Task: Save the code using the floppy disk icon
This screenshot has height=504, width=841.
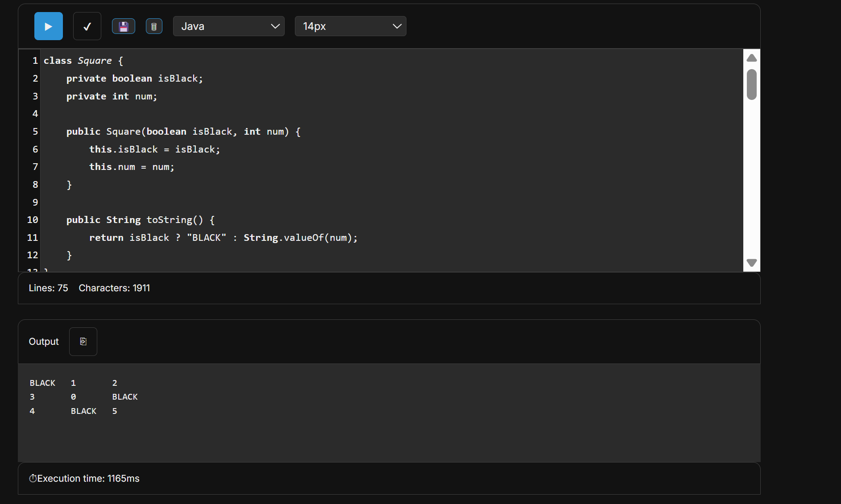Action: pos(124,26)
